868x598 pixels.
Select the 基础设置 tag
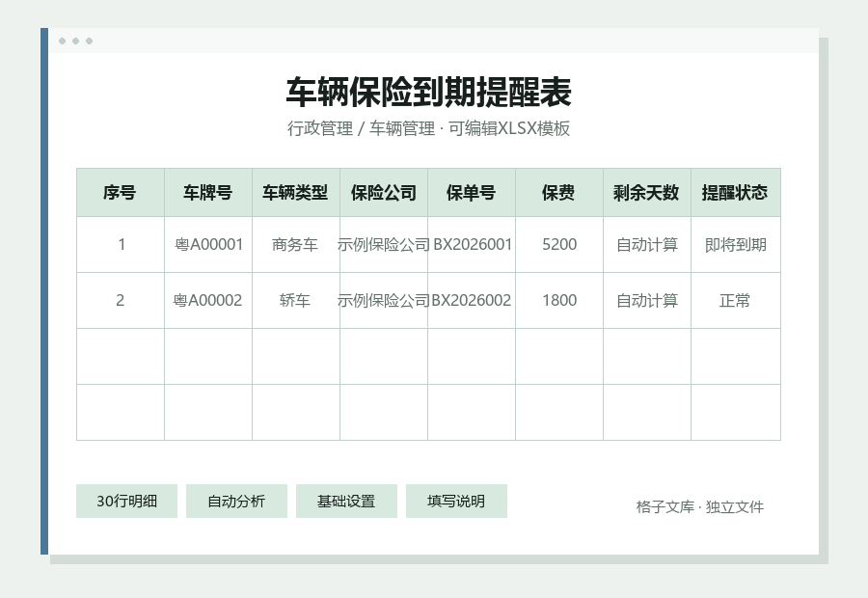(346, 502)
